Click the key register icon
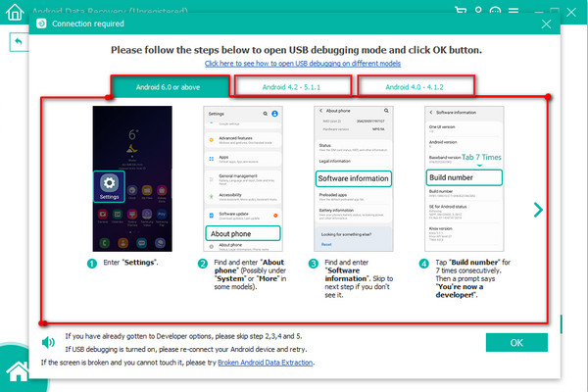 478,10
